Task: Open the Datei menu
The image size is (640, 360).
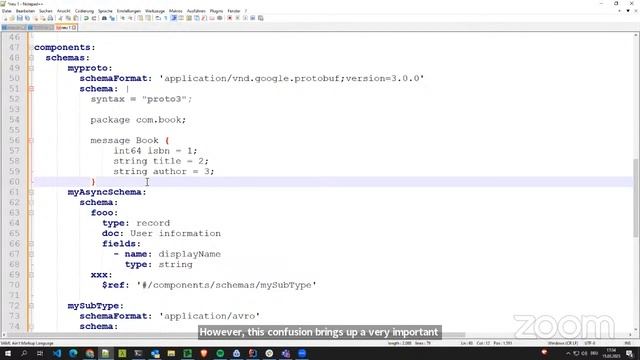Action: (x=7, y=11)
